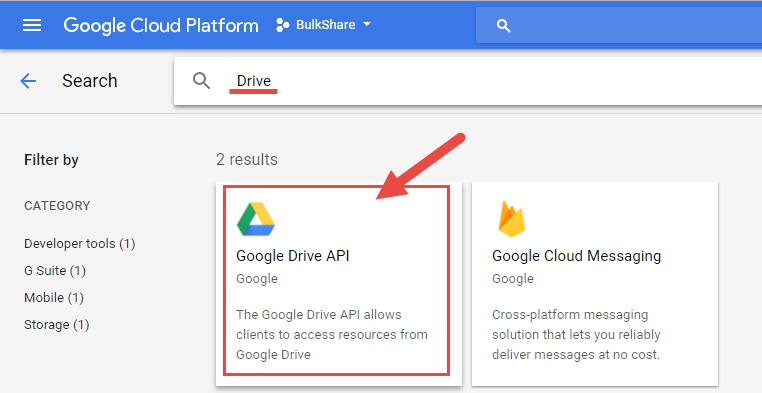Click the BulkShare project hexagon icon
The image size is (762, 393).
tap(282, 25)
